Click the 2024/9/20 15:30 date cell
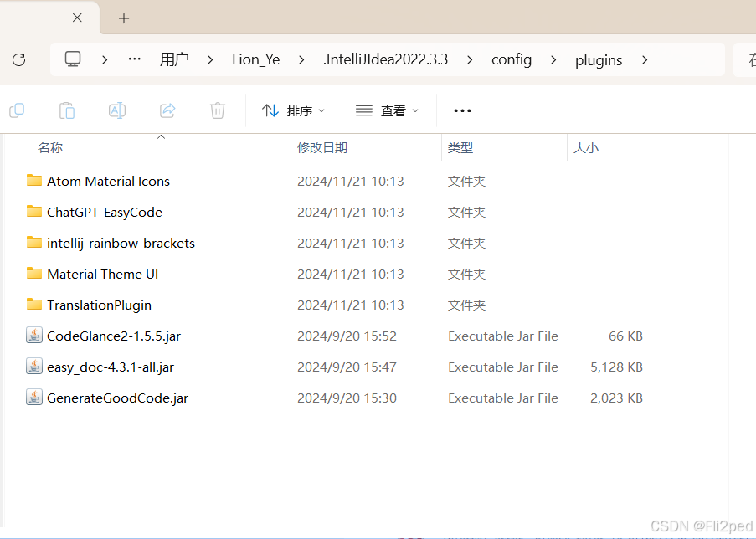The image size is (756, 539). (x=347, y=398)
